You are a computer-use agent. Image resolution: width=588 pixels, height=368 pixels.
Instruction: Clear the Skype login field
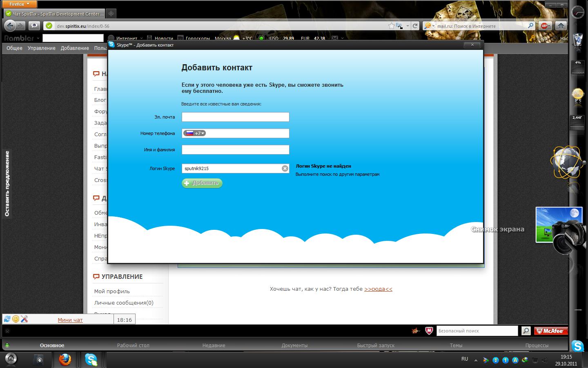tap(285, 168)
